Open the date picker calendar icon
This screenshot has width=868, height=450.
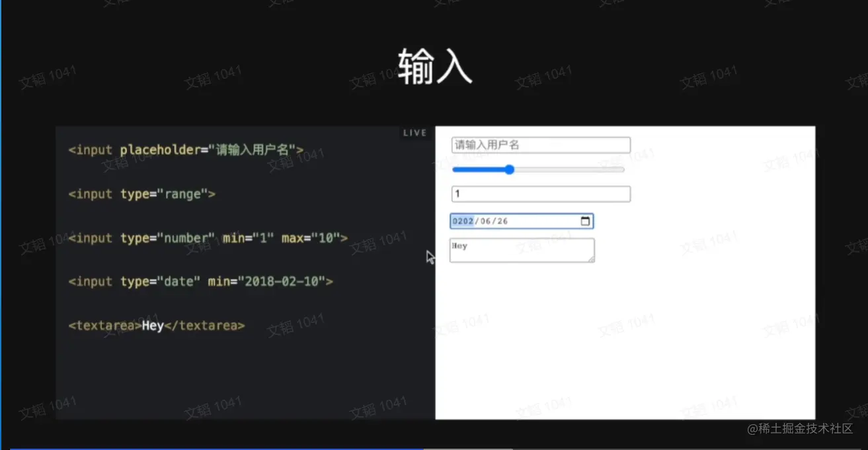[x=584, y=220]
